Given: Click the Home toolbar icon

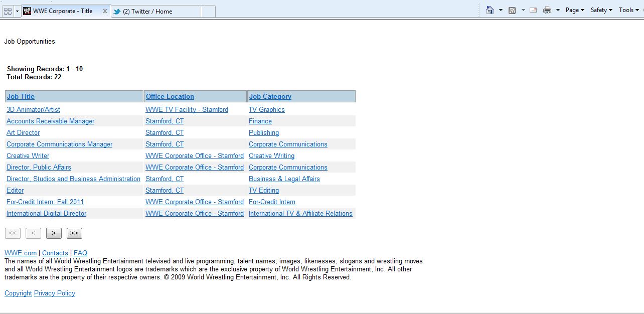Looking at the screenshot, I should click(x=490, y=10).
